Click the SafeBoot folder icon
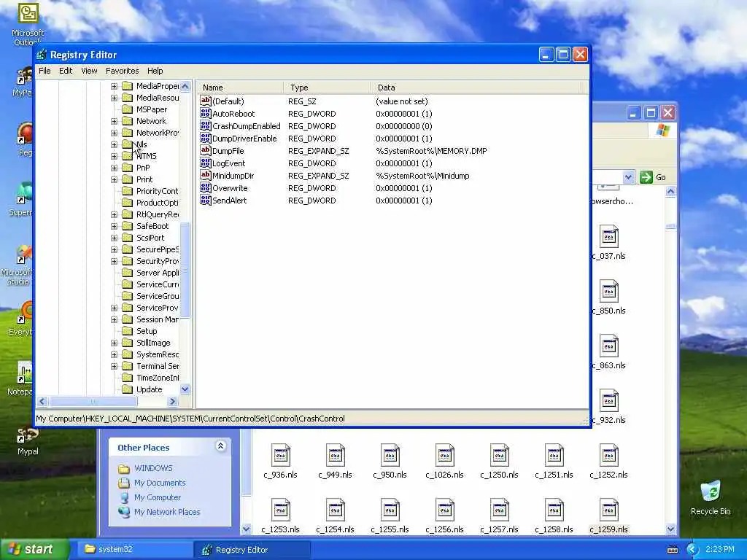The image size is (747, 560). tap(127, 226)
